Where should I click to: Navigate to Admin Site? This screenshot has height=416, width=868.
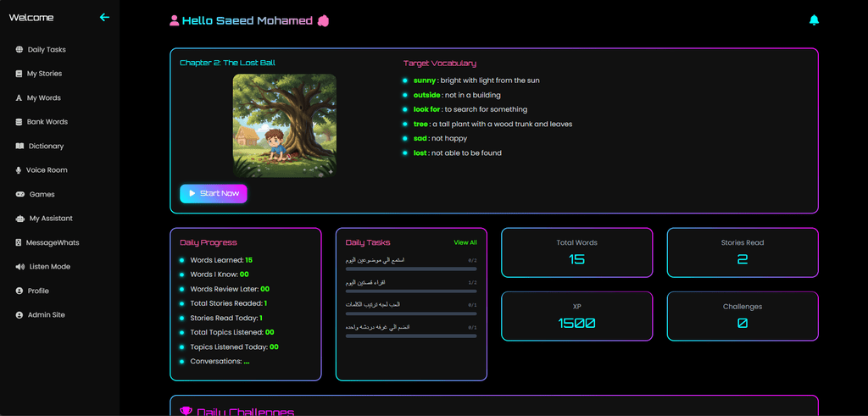pyautogui.click(x=46, y=315)
